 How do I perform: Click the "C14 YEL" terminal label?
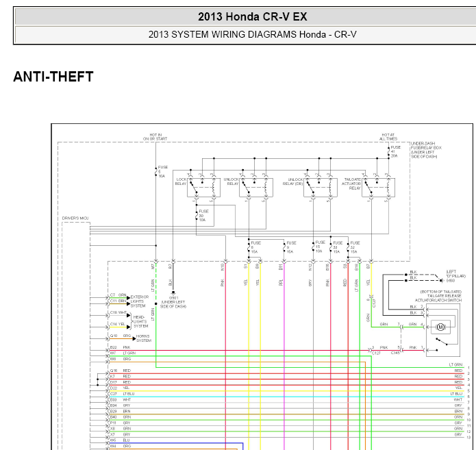118,324
